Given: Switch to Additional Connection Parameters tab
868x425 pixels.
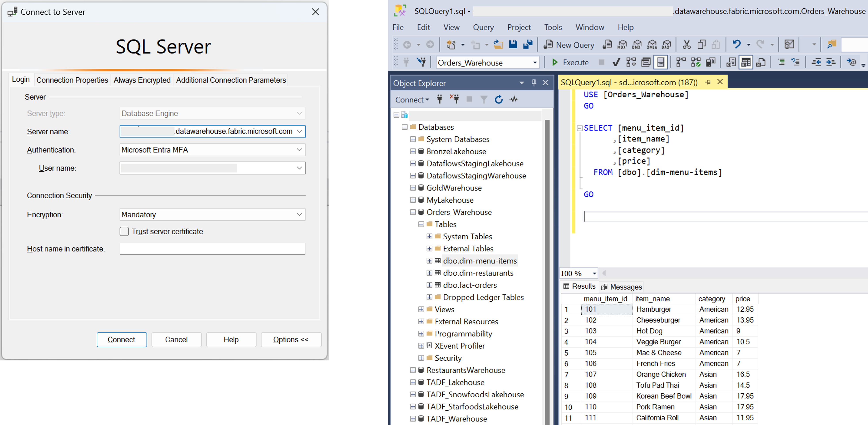Looking at the screenshot, I should 231,80.
